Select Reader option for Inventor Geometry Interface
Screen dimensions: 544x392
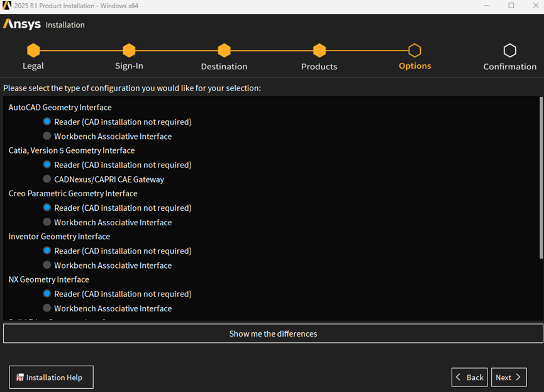[47, 250]
